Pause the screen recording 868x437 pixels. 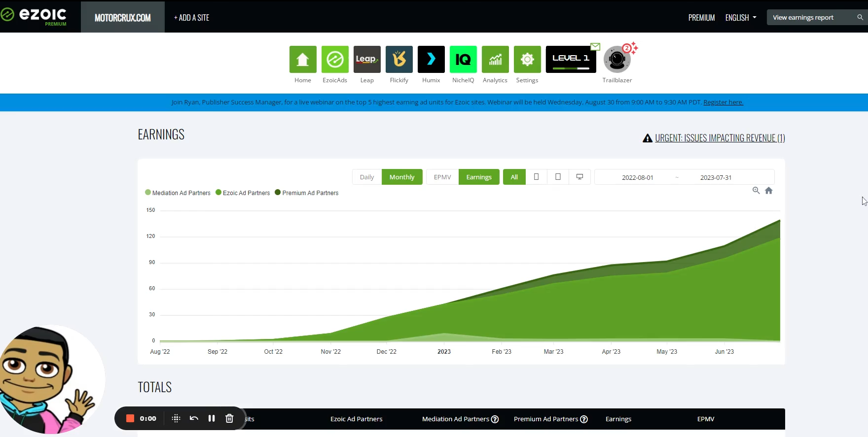[x=212, y=418]
